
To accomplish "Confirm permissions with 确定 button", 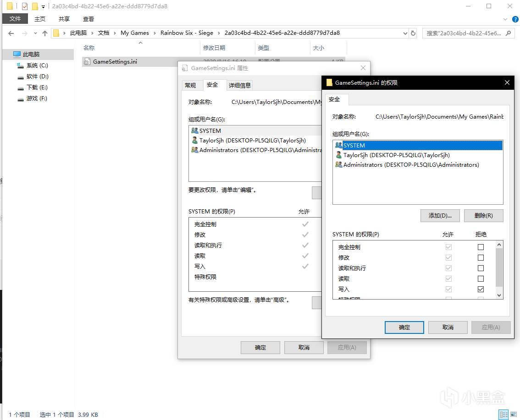I will coord(404,327).
